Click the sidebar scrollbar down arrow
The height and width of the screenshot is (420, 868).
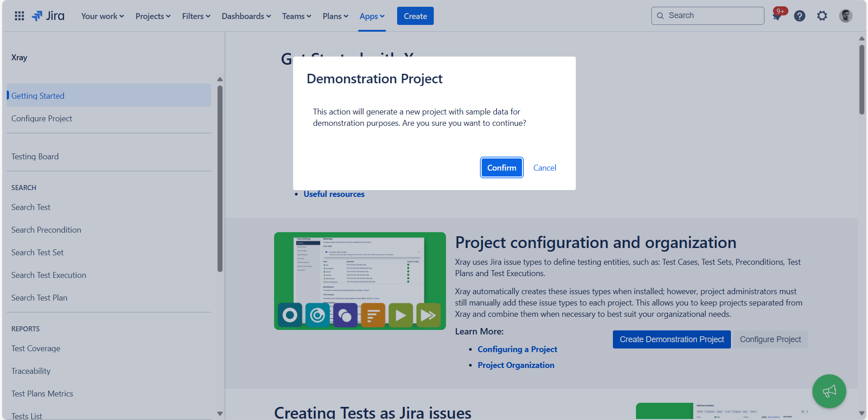pos(220,413)
